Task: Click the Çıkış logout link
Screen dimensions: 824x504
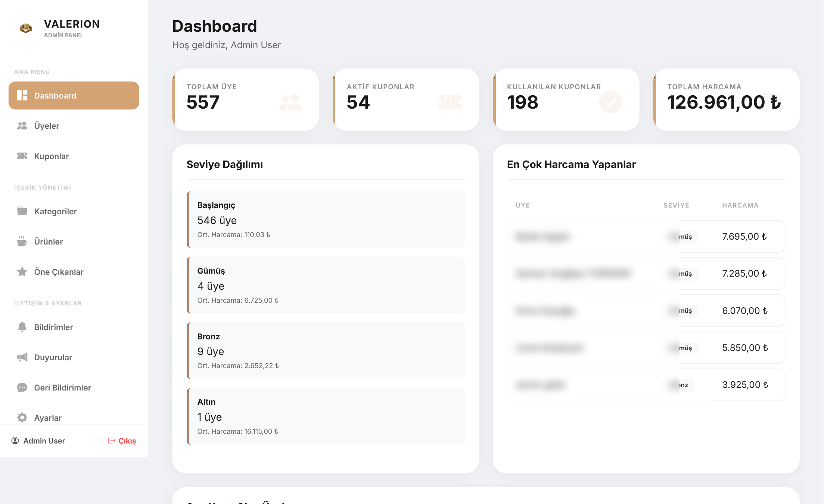Action: [122, 441]
